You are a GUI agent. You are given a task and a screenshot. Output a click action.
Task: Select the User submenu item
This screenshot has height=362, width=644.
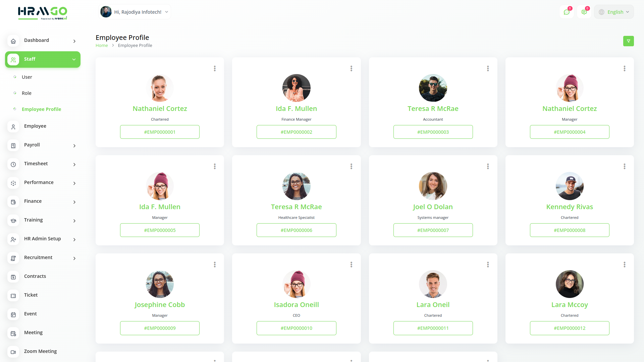coord(27,77)
